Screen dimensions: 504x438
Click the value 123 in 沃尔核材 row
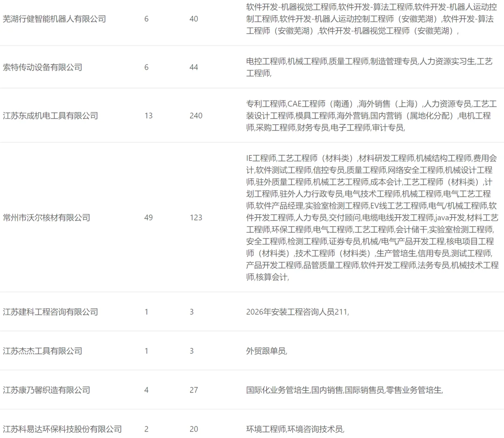pos(196,218)
